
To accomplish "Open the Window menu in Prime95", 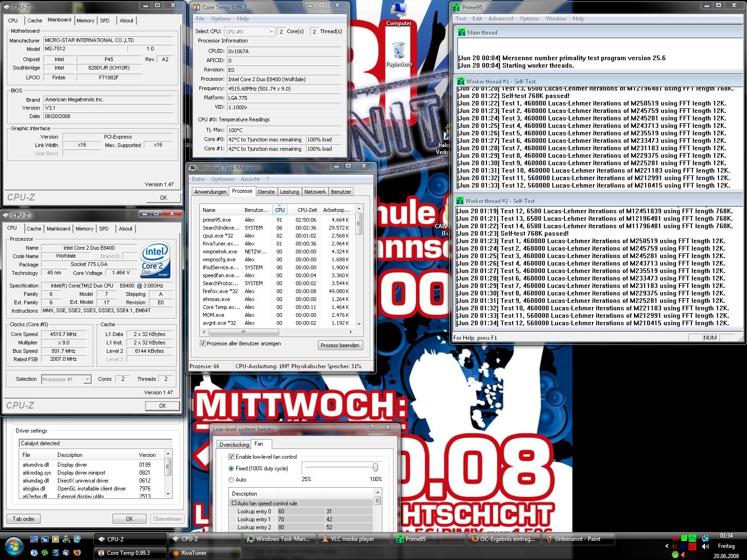I will (556, 19).
